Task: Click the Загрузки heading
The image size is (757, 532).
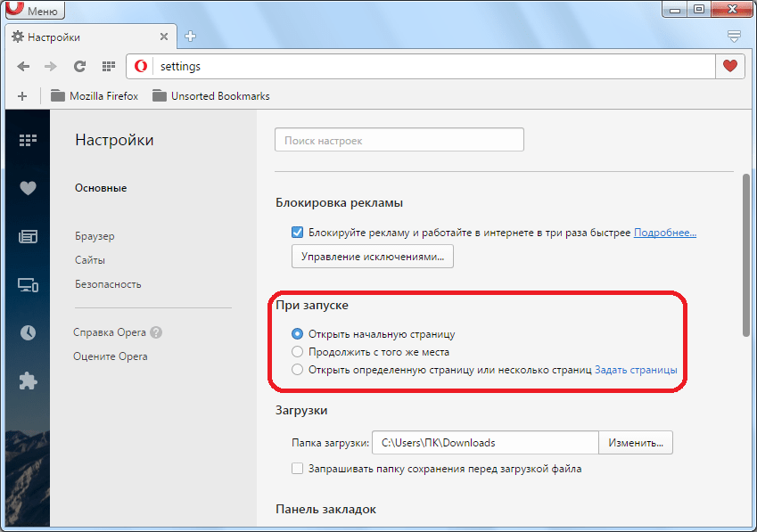Action: point(301,411)
